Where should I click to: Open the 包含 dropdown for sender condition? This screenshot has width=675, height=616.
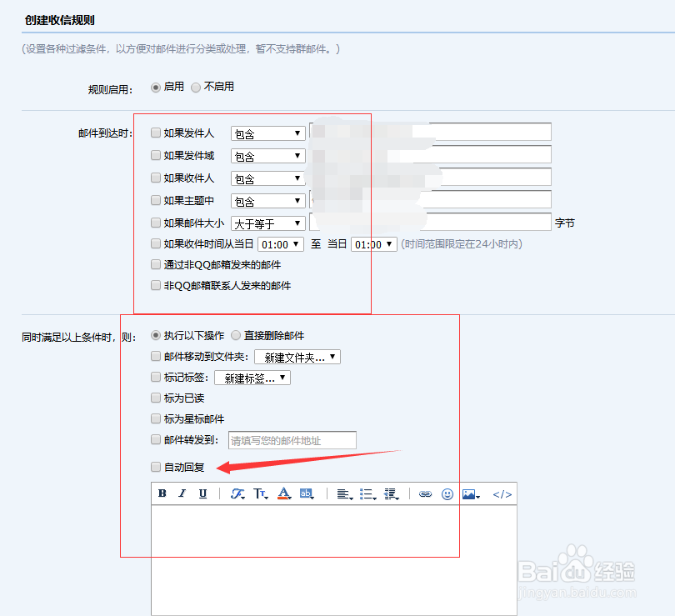point(267,133)
